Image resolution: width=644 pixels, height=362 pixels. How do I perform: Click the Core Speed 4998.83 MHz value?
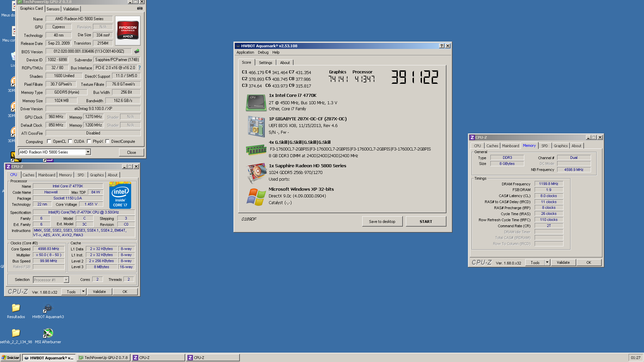(x=49, y=249)
